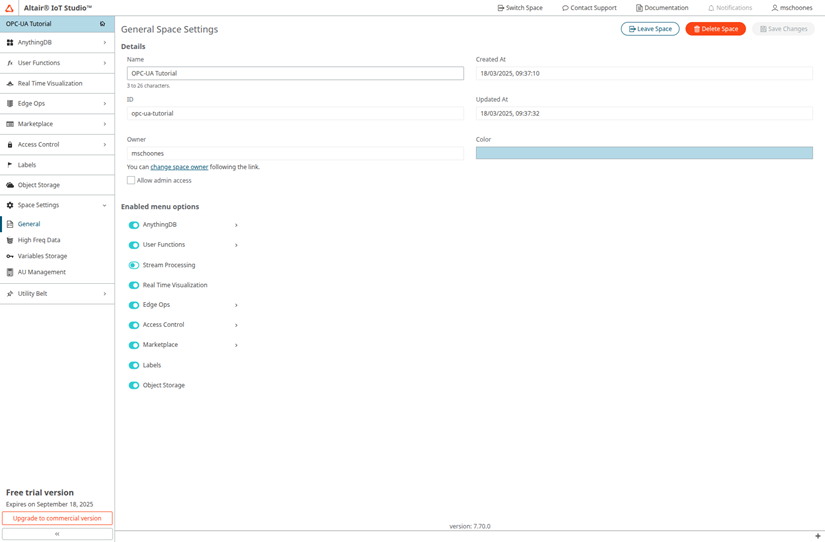Image resolution: width=825 pixels, height=542 pixels.
Task: Click the Object Storage cloud icon
Action: (x=9, y=185)
